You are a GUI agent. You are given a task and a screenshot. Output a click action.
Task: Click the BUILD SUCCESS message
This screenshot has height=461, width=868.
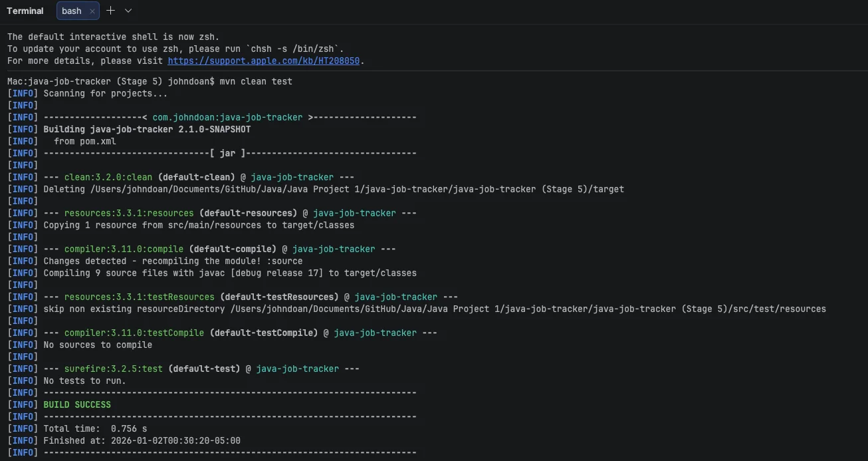[77, 404]
